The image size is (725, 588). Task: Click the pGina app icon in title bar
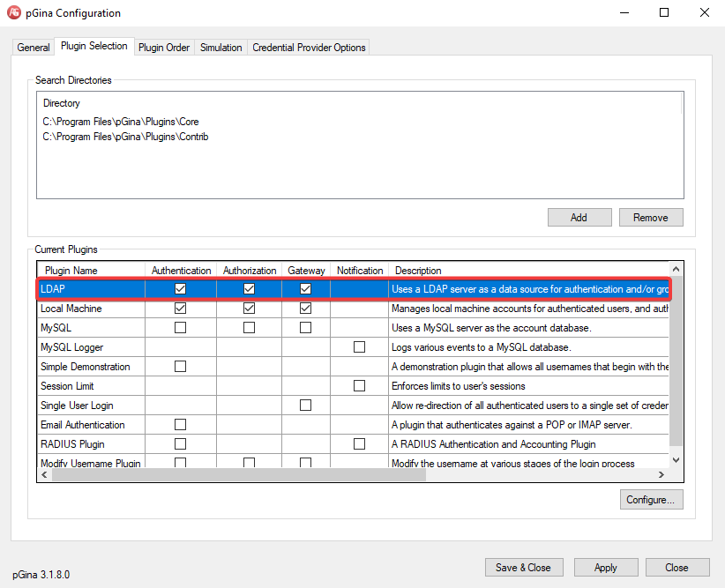14,13
